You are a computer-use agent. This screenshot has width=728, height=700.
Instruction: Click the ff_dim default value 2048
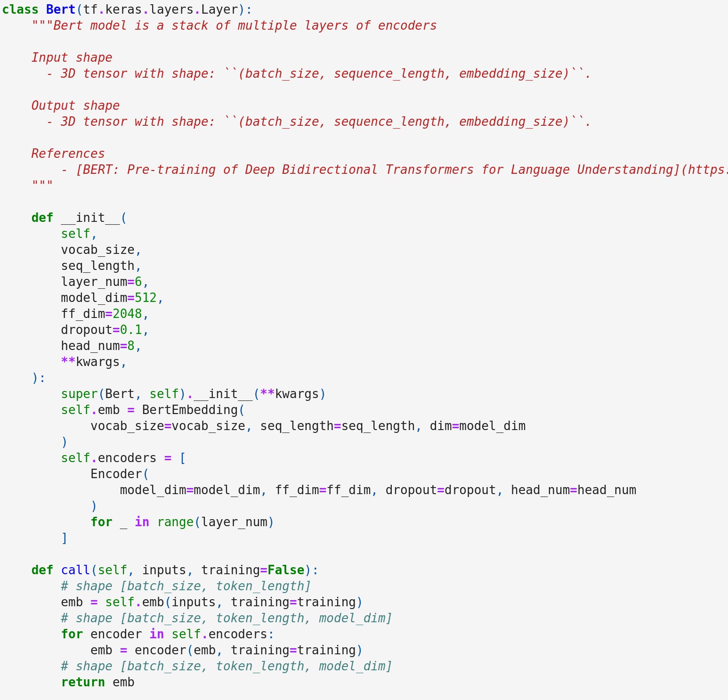click(127, 314)
